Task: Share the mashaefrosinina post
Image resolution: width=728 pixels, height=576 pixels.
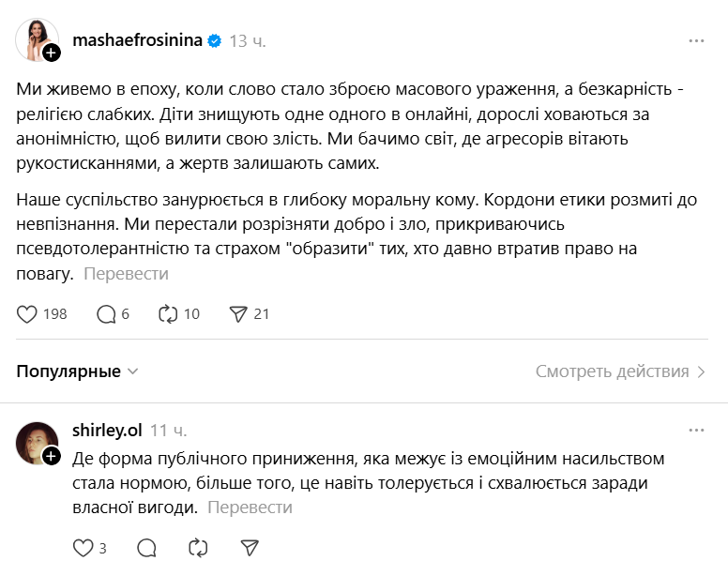Action: pyautogui.click(x=238, y=314)
